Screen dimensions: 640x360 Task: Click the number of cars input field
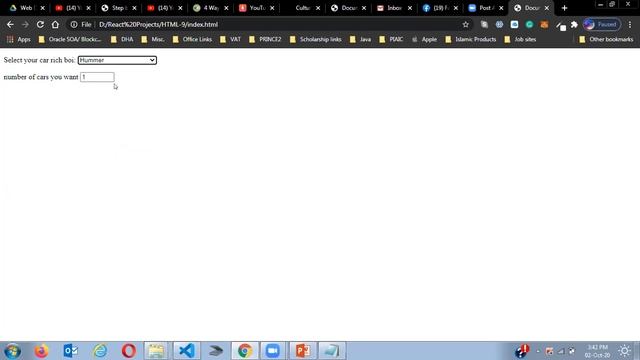[x=97, y=77]
